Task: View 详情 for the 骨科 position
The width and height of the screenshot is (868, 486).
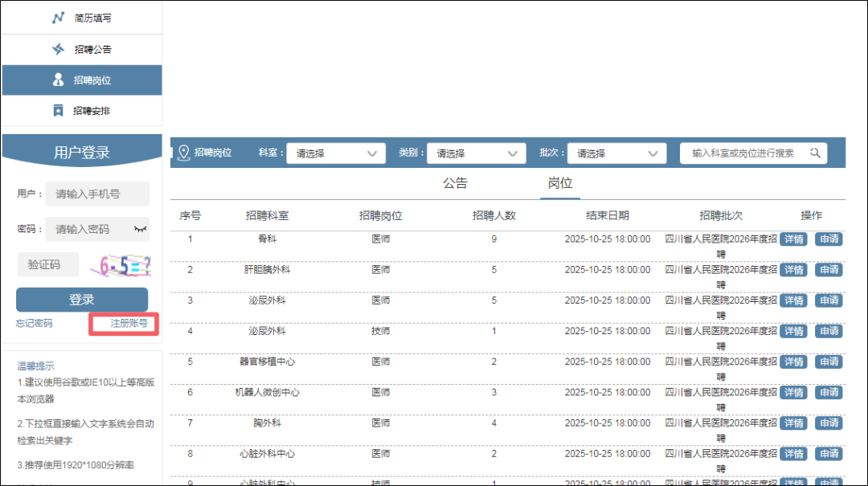Action: pos(793,239)
